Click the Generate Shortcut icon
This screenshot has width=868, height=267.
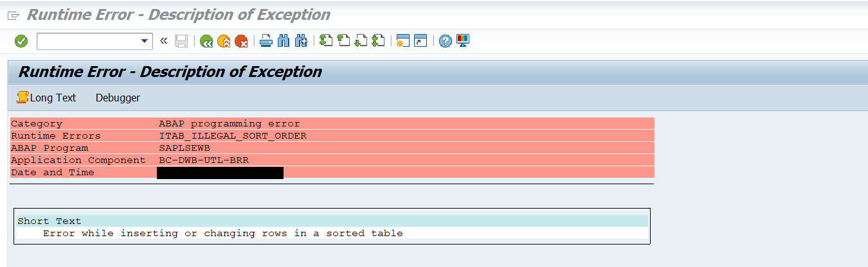pyautogui.click(x=420, y=41)
